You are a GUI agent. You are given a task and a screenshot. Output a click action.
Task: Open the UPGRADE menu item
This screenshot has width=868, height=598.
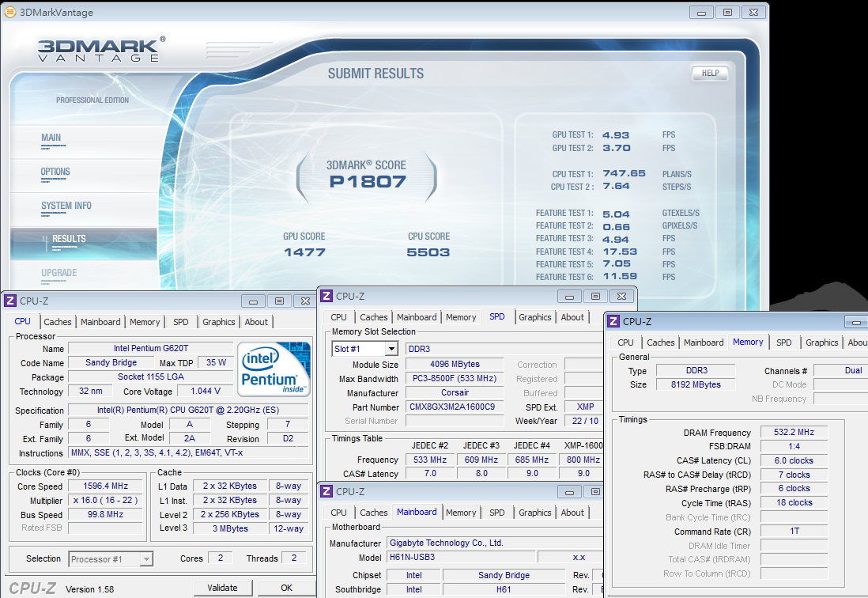[x=59, y=273]
